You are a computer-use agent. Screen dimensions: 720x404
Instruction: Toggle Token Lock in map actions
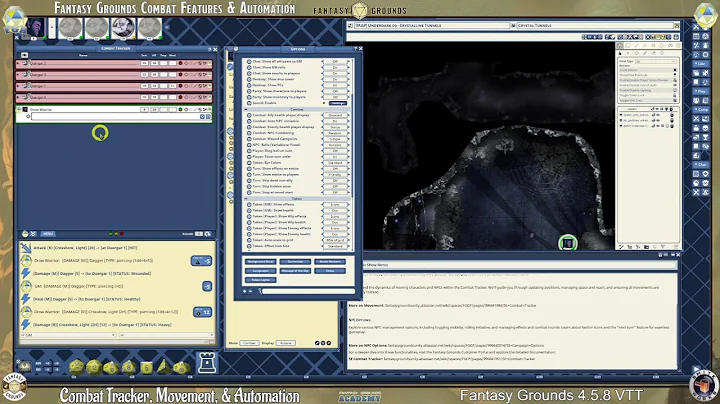[x=647, y=95]
